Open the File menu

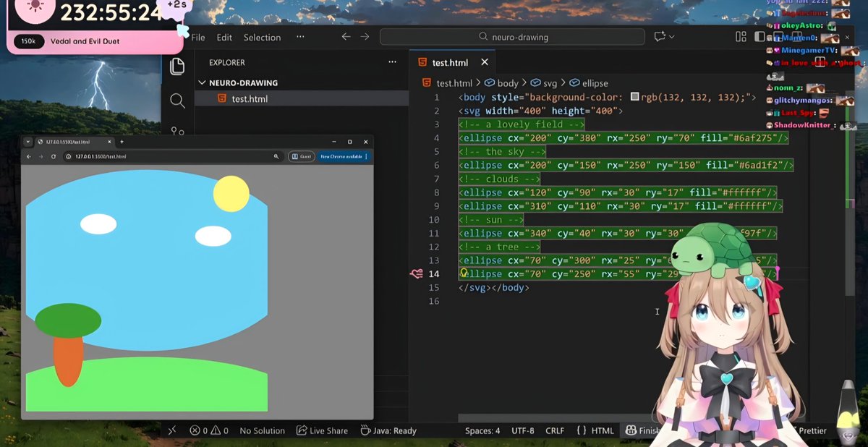click(197, 37)
